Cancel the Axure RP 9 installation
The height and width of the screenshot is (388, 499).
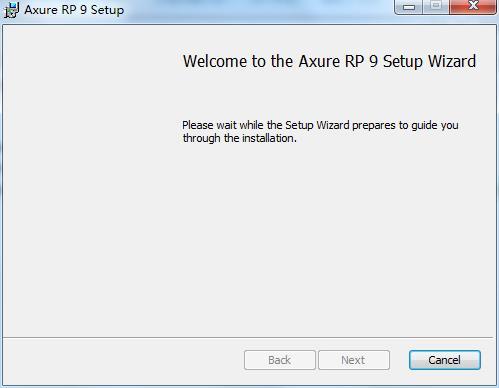pyautogui.click(x=445, y=360)
